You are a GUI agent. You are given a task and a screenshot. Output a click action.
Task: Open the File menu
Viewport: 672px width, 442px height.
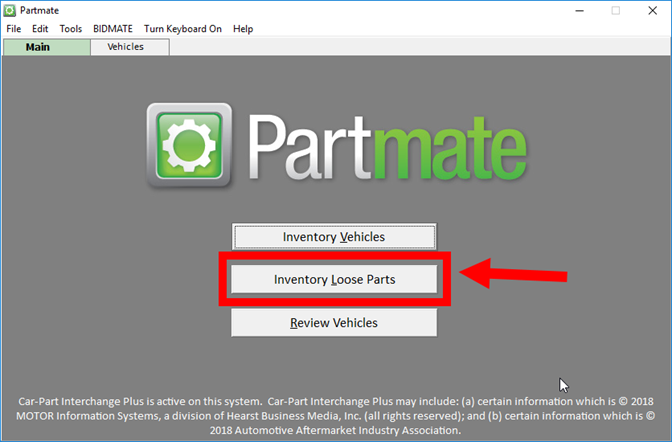coord(14,29)
